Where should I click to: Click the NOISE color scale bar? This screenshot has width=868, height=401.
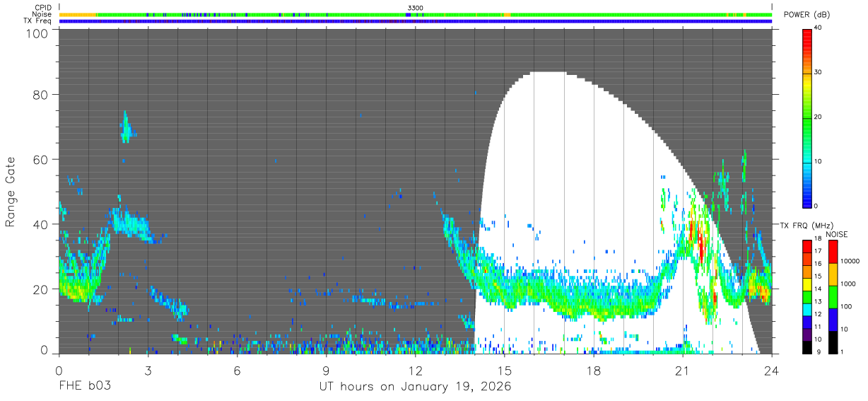833,297
